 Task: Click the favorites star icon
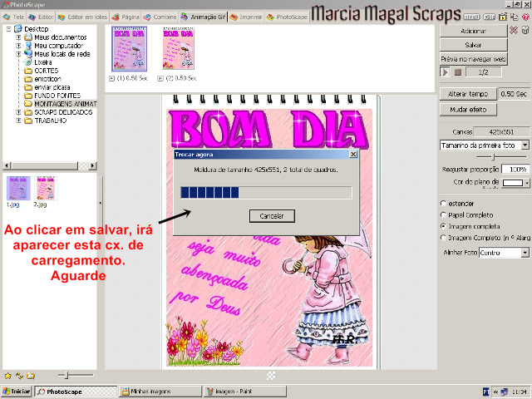point(7,376)
